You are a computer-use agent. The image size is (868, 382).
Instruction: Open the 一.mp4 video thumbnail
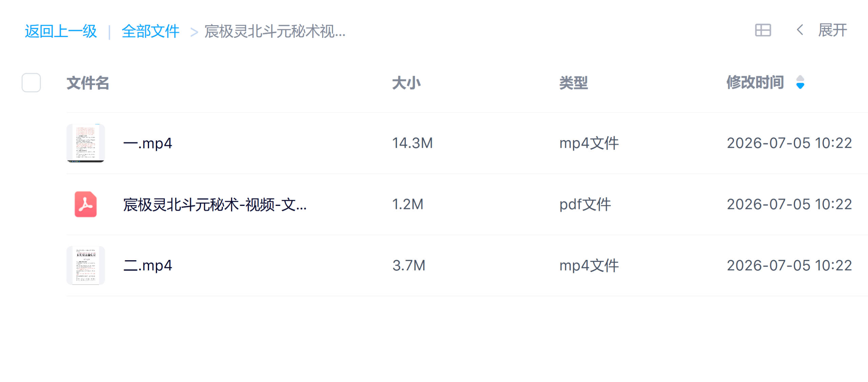tap(85, 143)
